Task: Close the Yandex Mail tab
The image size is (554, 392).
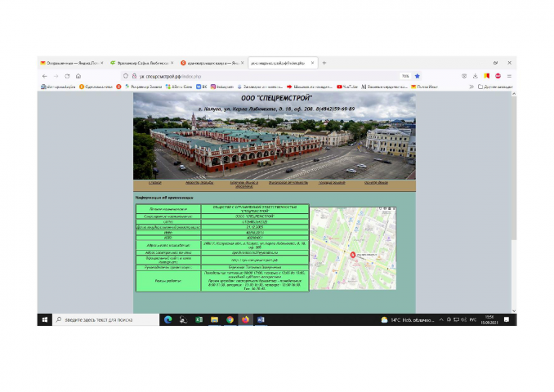Action: (102, 63)
